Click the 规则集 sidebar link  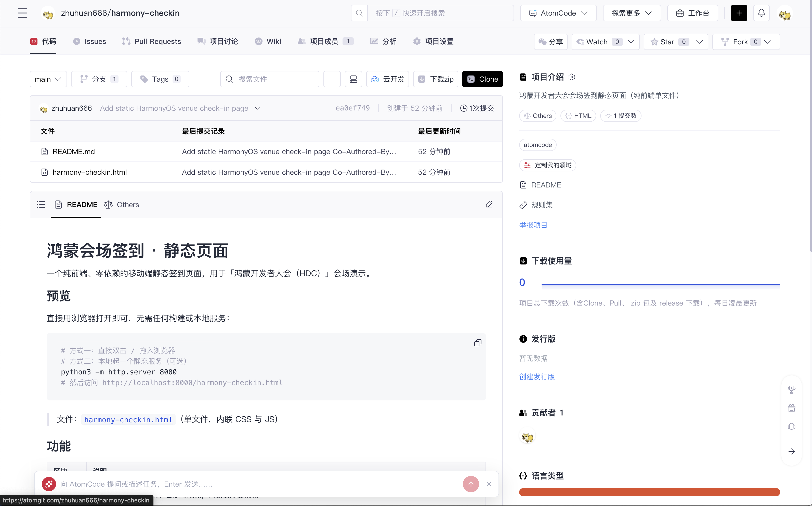coord(536,205)
